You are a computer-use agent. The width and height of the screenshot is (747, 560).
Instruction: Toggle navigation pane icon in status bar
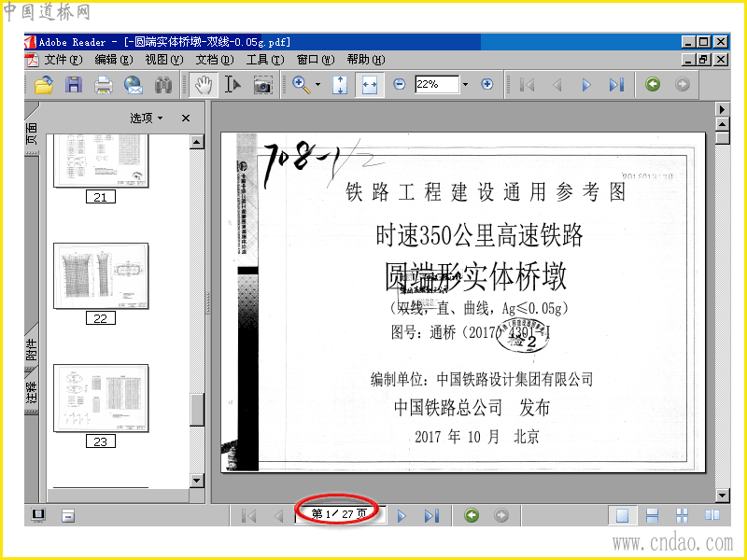pyautogui.click(x=38, y=514)
